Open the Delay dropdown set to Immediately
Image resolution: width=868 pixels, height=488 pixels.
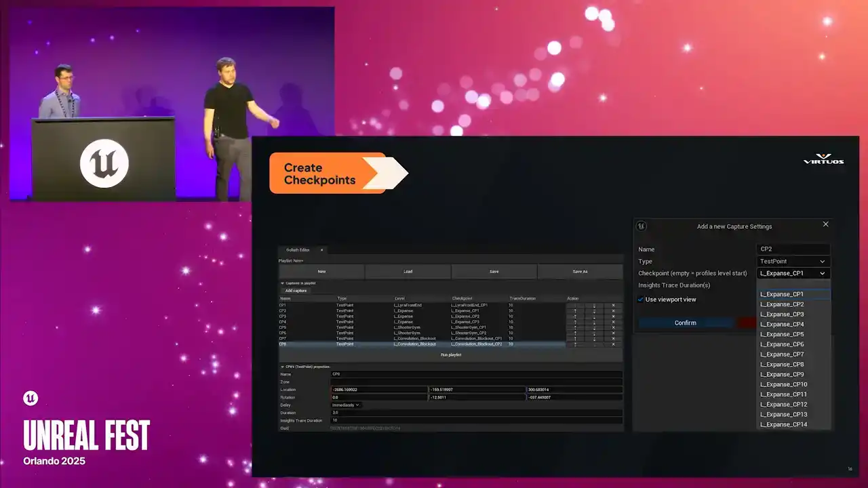coord(346,405)
